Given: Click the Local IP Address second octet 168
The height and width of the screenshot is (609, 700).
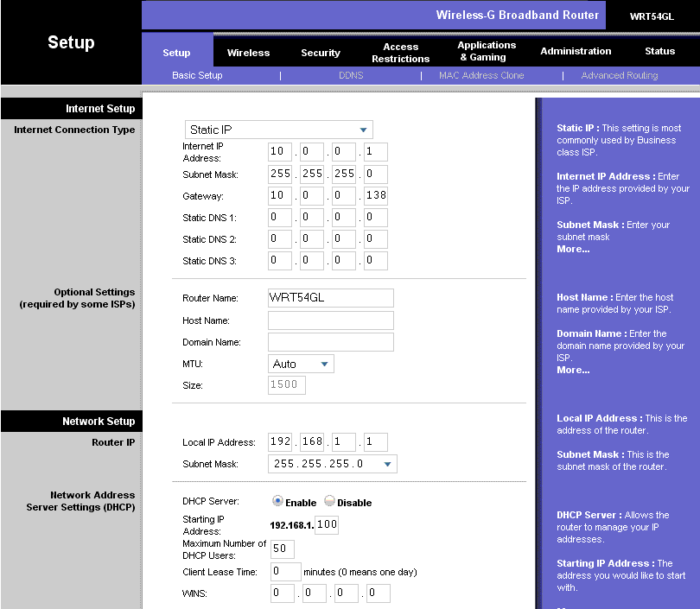Looking at the screenshot, I should (x=312, y=441).
